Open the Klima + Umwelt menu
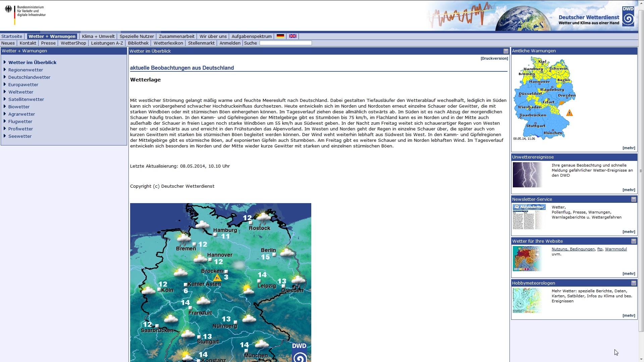Viewport: 644px width, 362px height. click(98, 36)
